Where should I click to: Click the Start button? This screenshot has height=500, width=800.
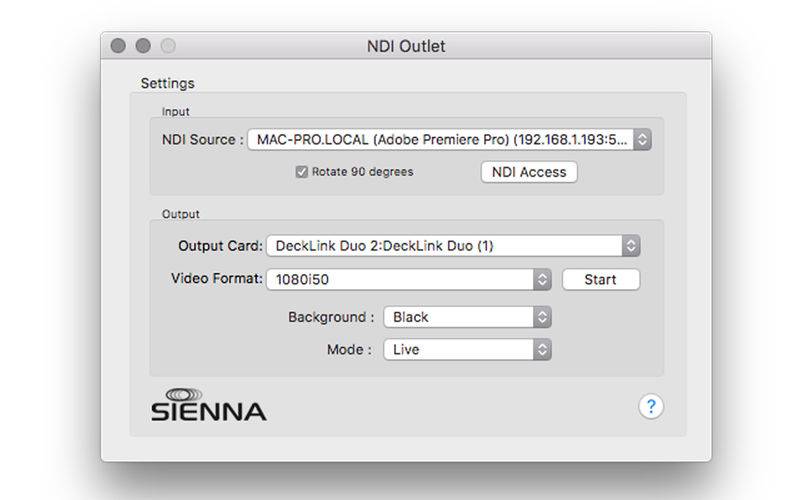[x=601, y=280]
